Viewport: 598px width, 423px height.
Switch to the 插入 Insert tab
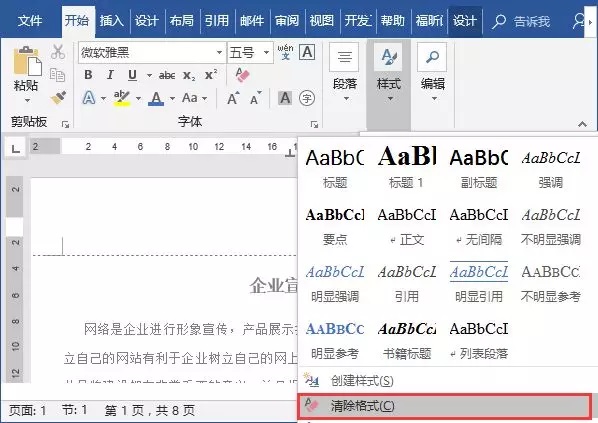(x=112, y=20)
